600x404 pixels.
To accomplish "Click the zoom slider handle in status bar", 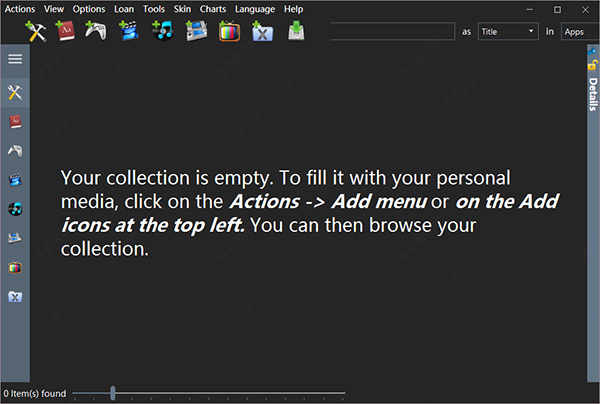I will tap(112, 394).
